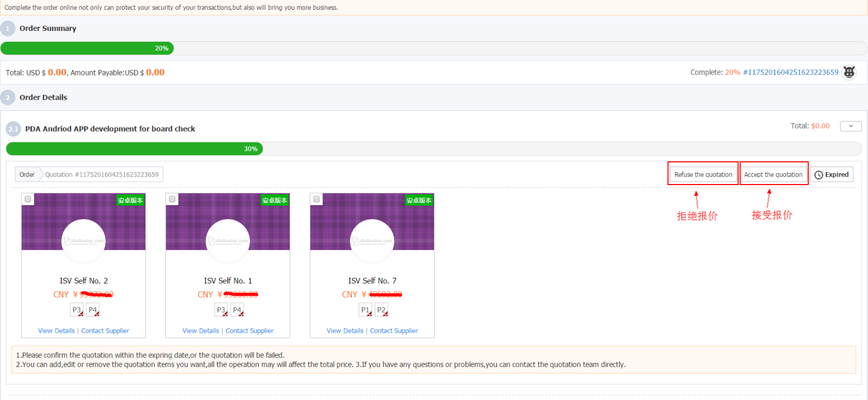The width and height of the screenshot is (868, 400).
Task: Open ISV Self No. 7 product thumbnail
Action: pyautogui.click(x=372, y=228)
